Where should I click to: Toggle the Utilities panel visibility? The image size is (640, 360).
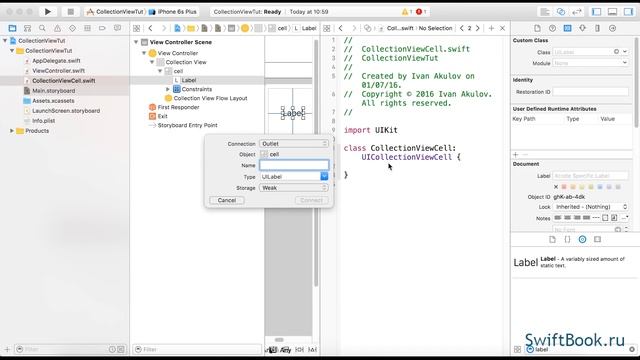pyautogui.click(x=628, y=12)
